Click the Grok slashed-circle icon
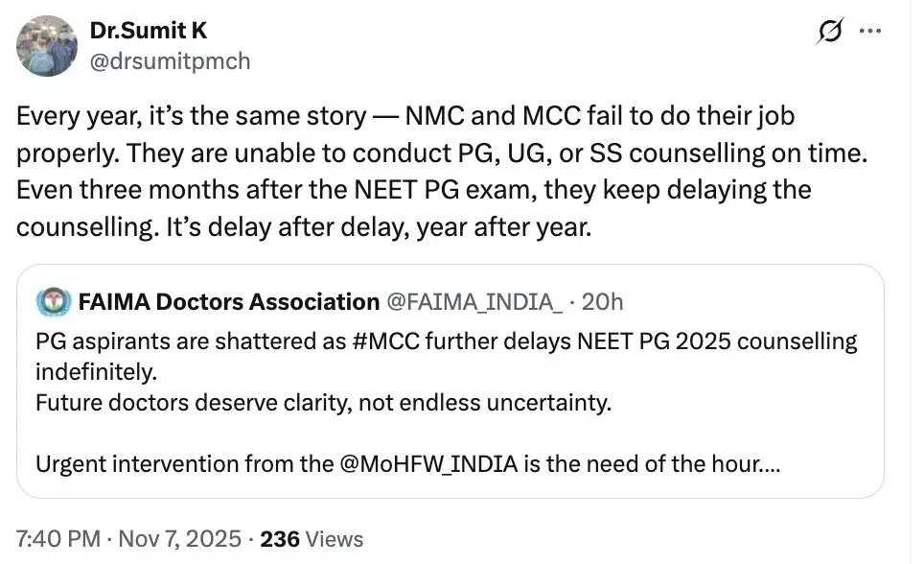This screenshot has height=564, width=924. 827,33
